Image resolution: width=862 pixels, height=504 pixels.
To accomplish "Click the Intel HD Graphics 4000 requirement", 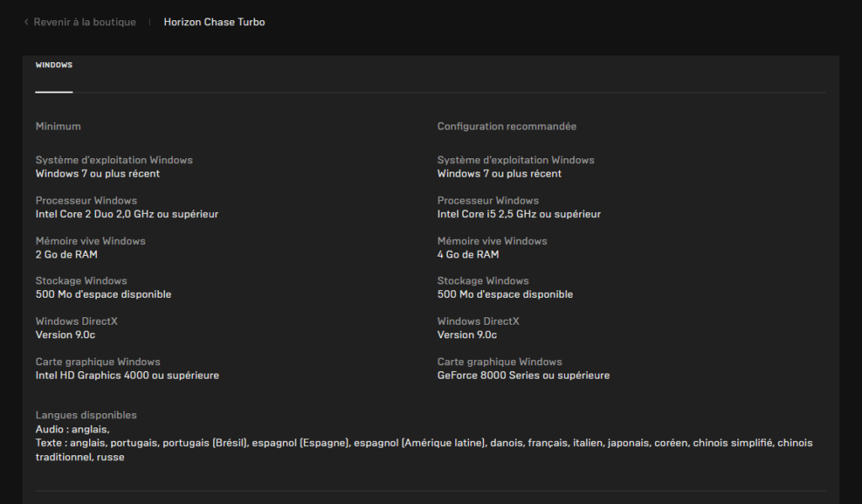I will tap(128, 375).
